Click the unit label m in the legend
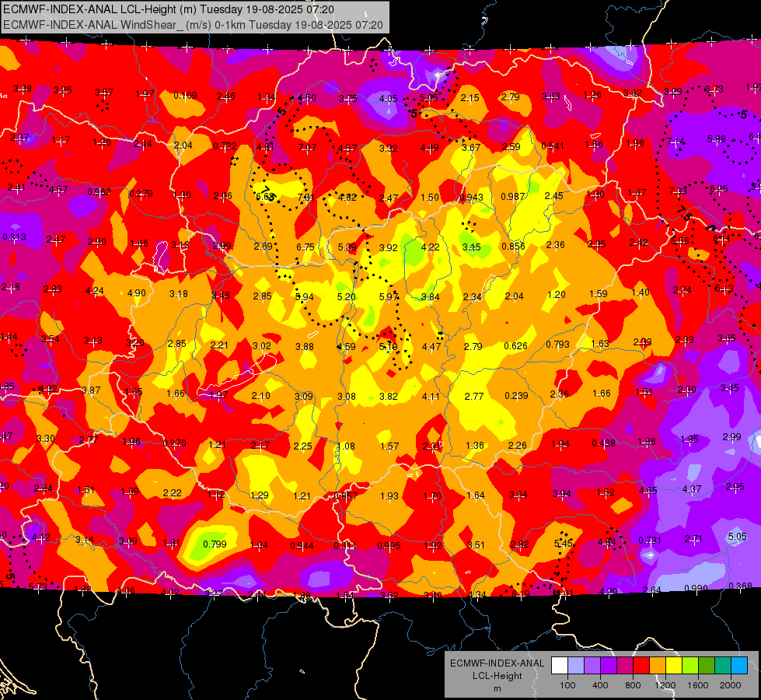761x700 pixels. (497, 688)
